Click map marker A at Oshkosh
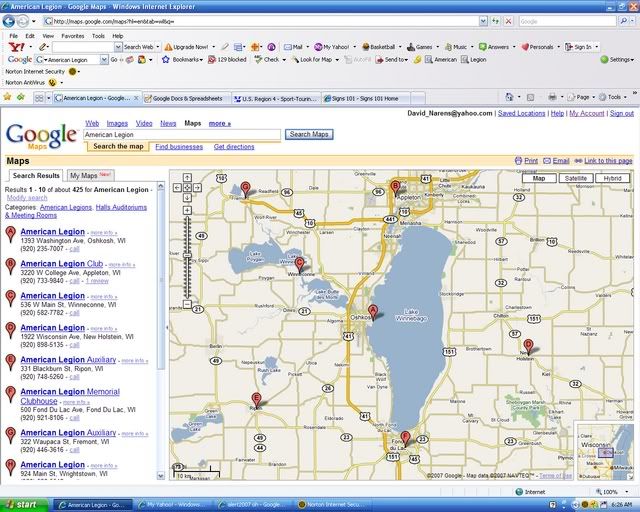This screenshot has height=512, width=640. (x=372, y=312)
